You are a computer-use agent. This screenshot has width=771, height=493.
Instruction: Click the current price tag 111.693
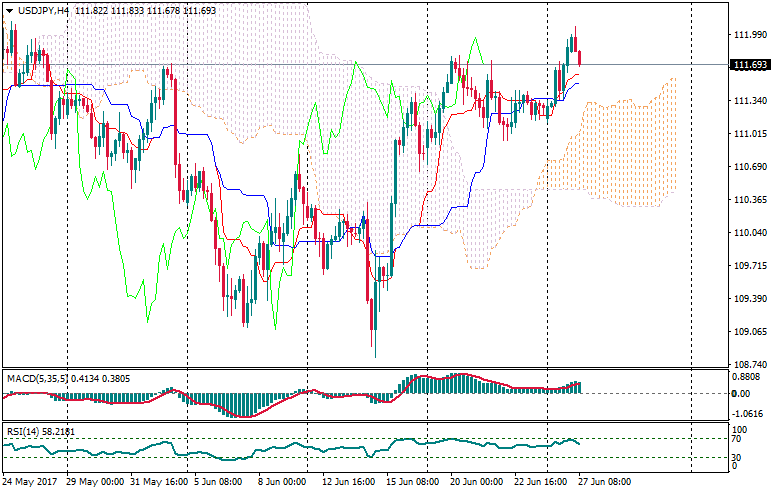point(750,66)
